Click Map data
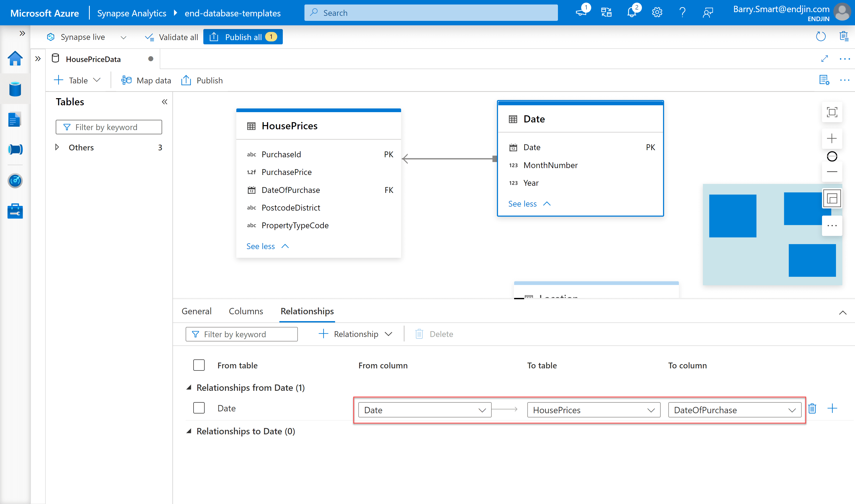855x504 pixels. click(x=147, y=80)
